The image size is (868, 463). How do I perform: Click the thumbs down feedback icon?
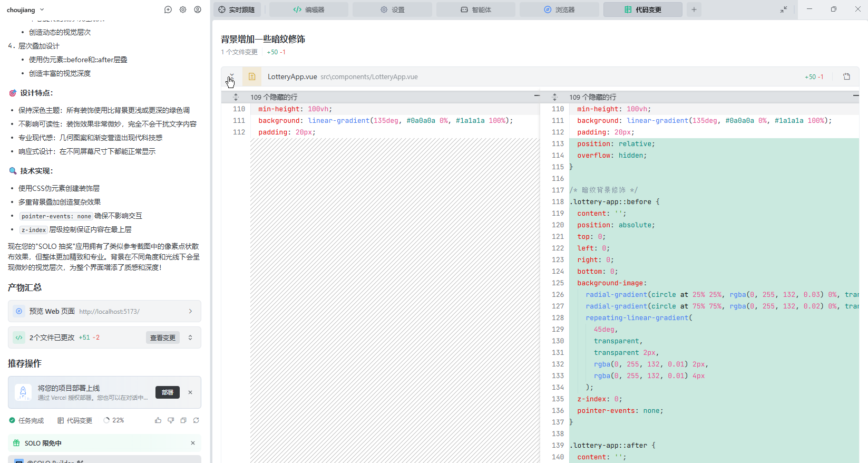171,420
